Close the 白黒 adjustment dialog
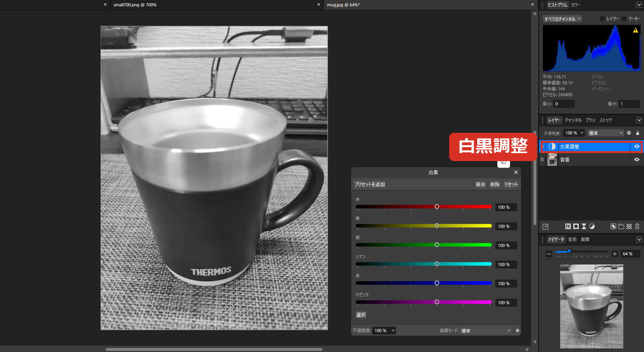 click(x=516, y=172)
